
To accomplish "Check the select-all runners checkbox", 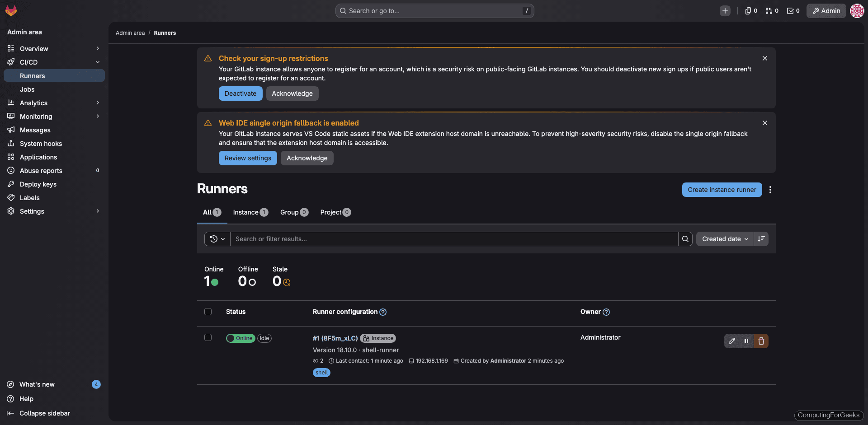I will (x=208, y=312).
